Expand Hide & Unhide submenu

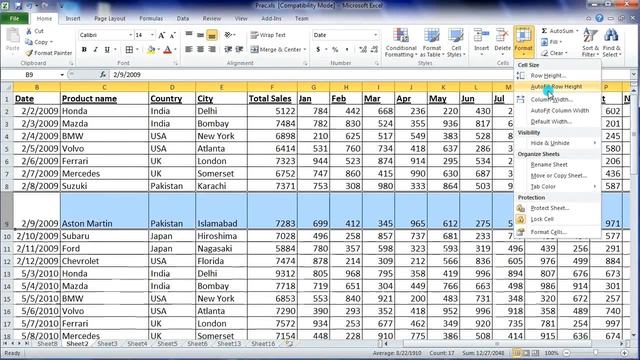click(558, 143)
